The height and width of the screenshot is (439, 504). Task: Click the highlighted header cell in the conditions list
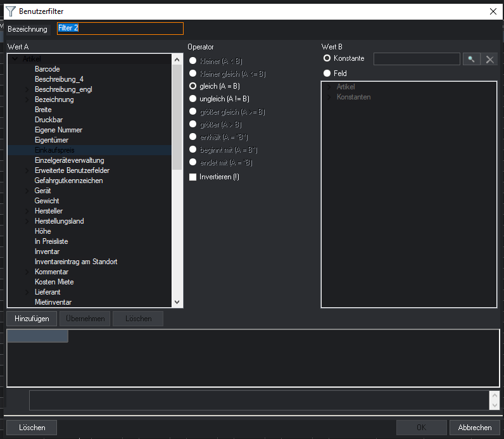tap(37, 336)
